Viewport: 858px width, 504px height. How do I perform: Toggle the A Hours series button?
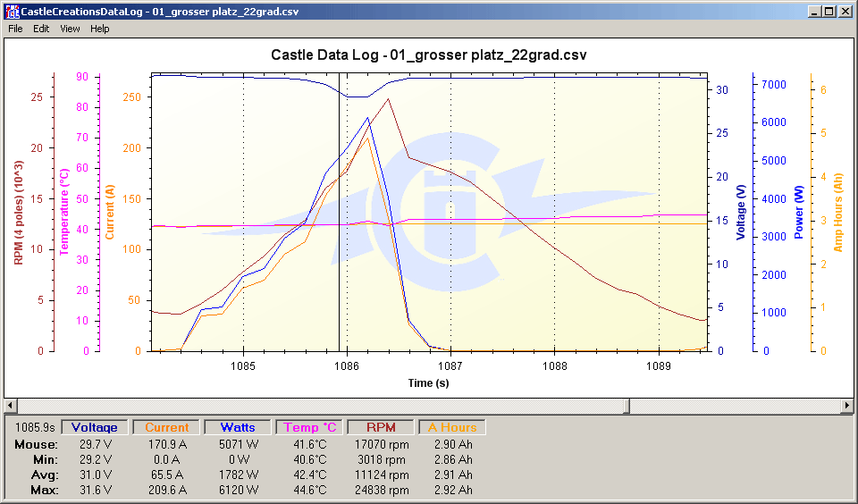pyautogui.click(x=452, y=427)
